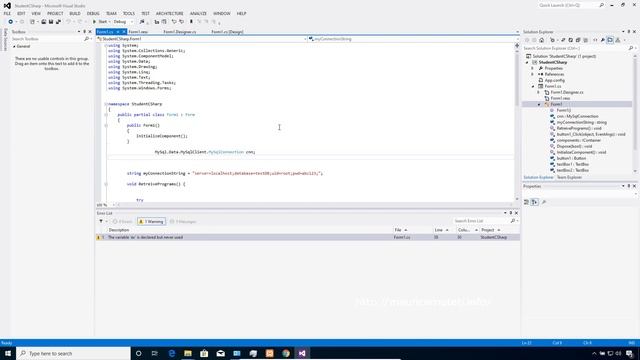
Task: Click View Code icon in Solution Explorer toolbar
Action: pos(595,40)
